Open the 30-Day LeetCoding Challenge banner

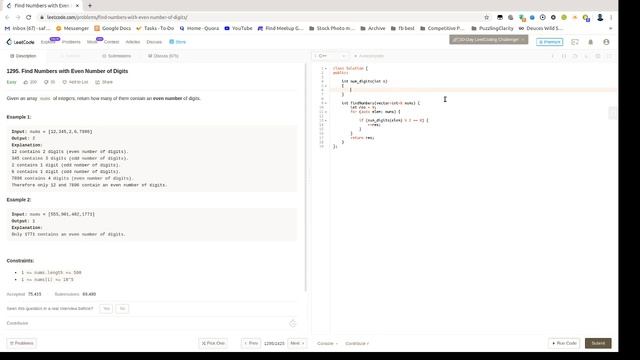489,40
